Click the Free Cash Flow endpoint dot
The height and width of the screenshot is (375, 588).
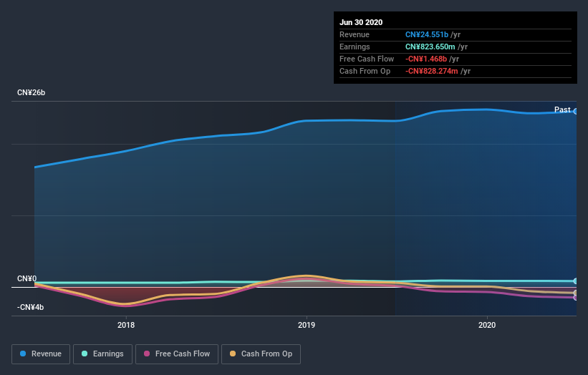[x=576, y=298]
